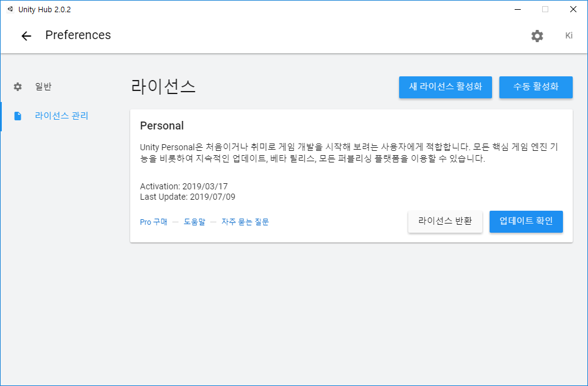Click the document icon beside 라이선스 관리
This screenshot has width=588, height=386.
(x=18, y=116)
